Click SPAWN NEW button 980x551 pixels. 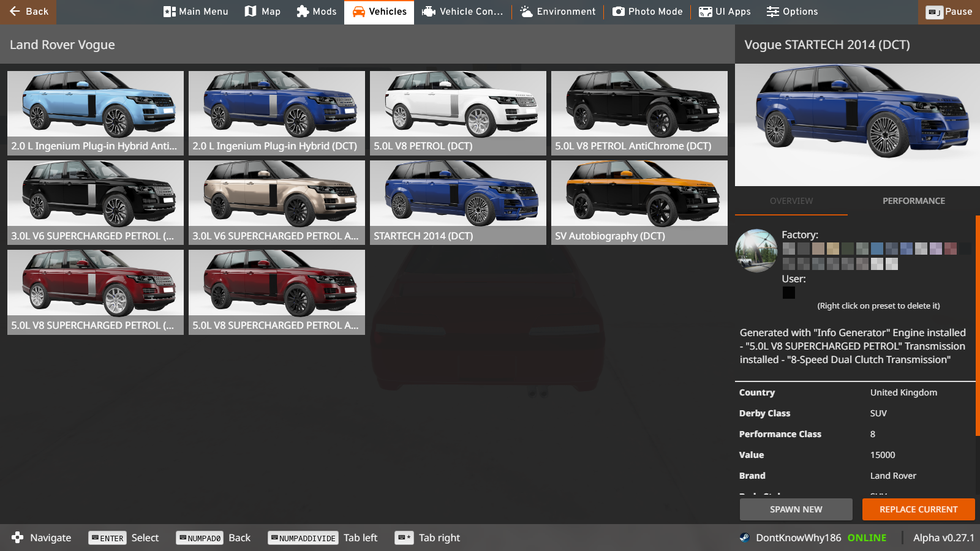pyautogui.click(x=796, y=509)
